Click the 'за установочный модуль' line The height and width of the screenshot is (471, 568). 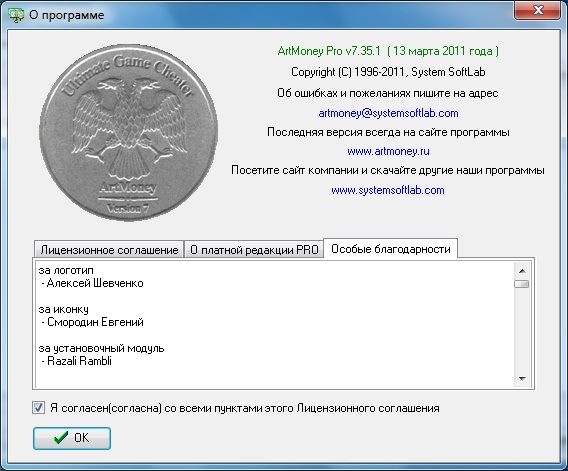[x=101, y=349]
